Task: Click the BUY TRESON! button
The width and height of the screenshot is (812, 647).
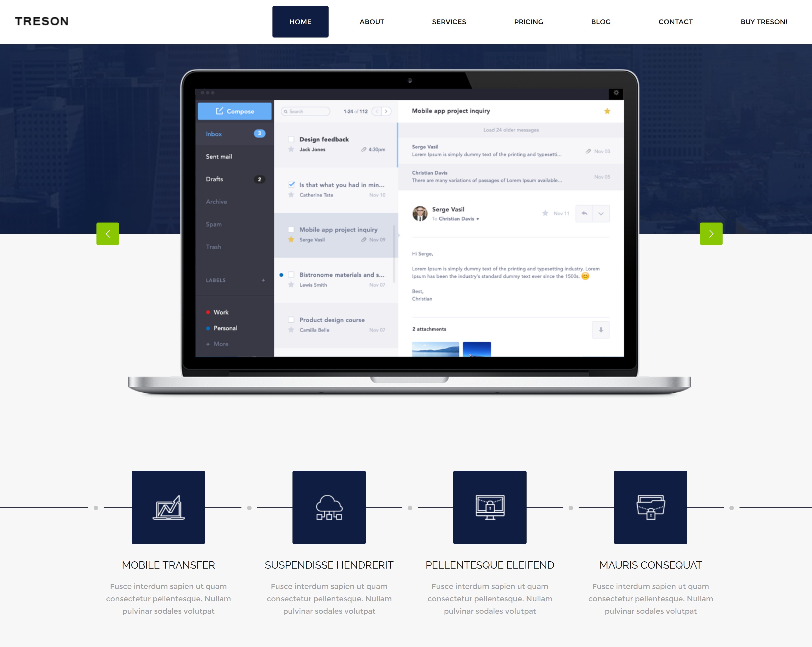Action: click(764, 21)
